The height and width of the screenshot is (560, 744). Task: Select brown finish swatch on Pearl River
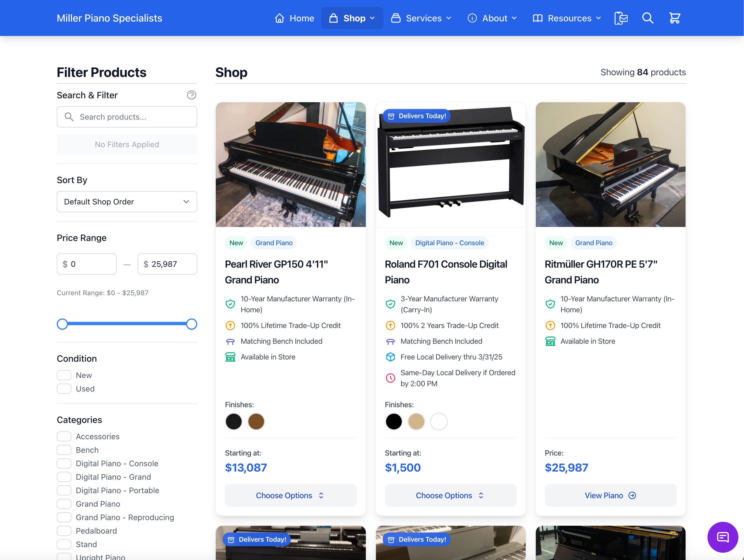[x=256, y=422]
